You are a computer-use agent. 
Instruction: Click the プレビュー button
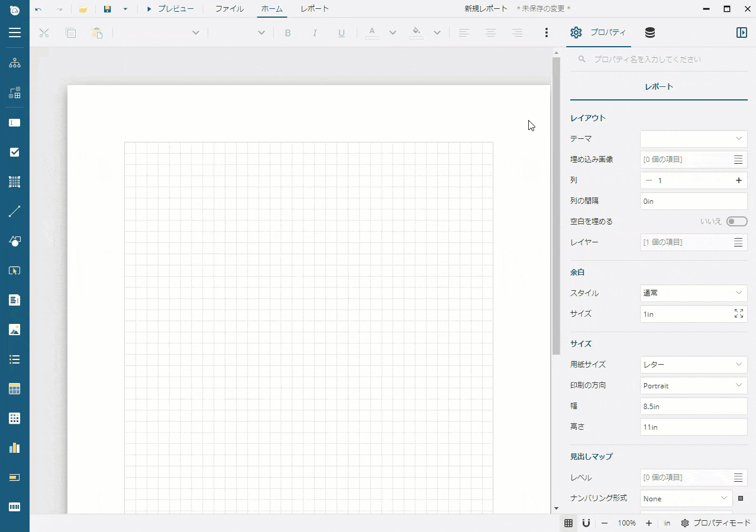[170, 9]
